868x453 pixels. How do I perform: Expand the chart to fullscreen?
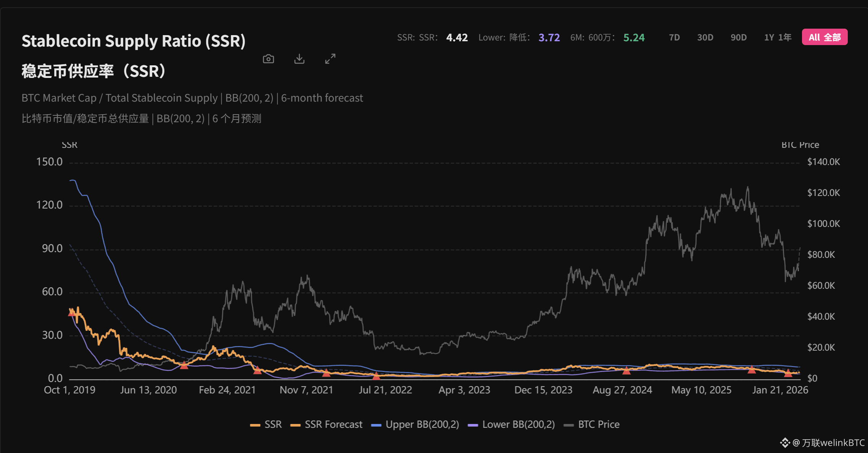click(x=330, y=59)
